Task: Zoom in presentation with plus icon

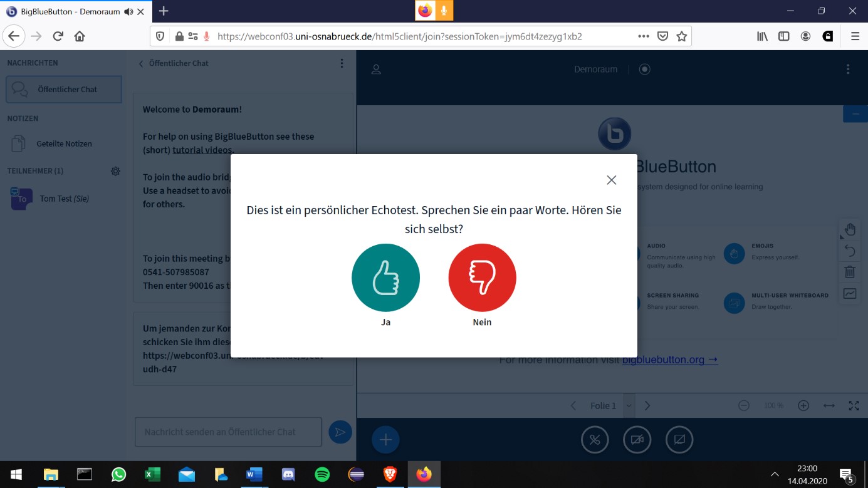Action: coord(803,406)
